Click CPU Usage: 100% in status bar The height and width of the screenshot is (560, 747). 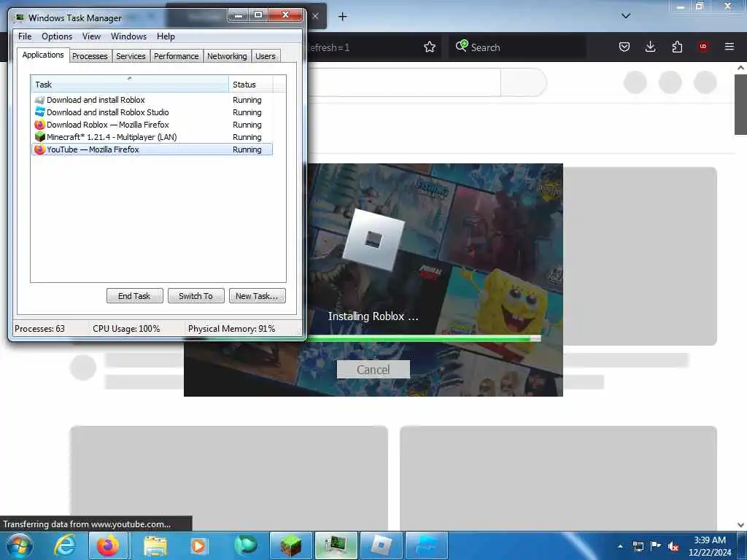coord(126,329)
